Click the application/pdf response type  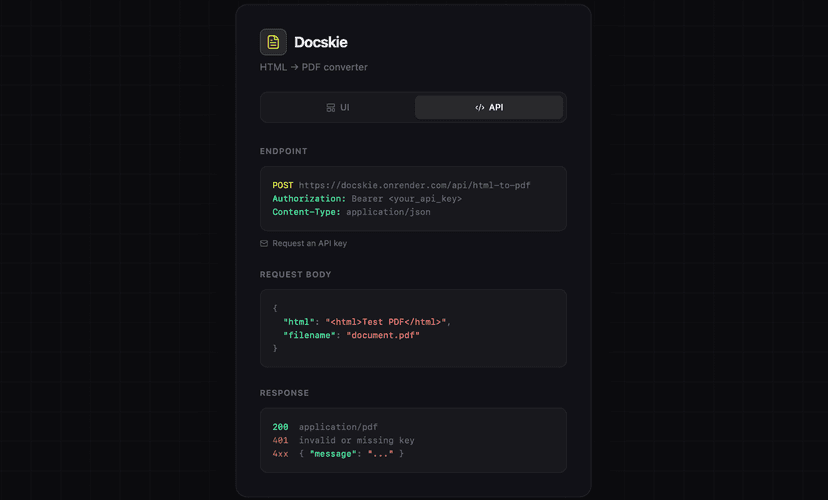[338, 427]
